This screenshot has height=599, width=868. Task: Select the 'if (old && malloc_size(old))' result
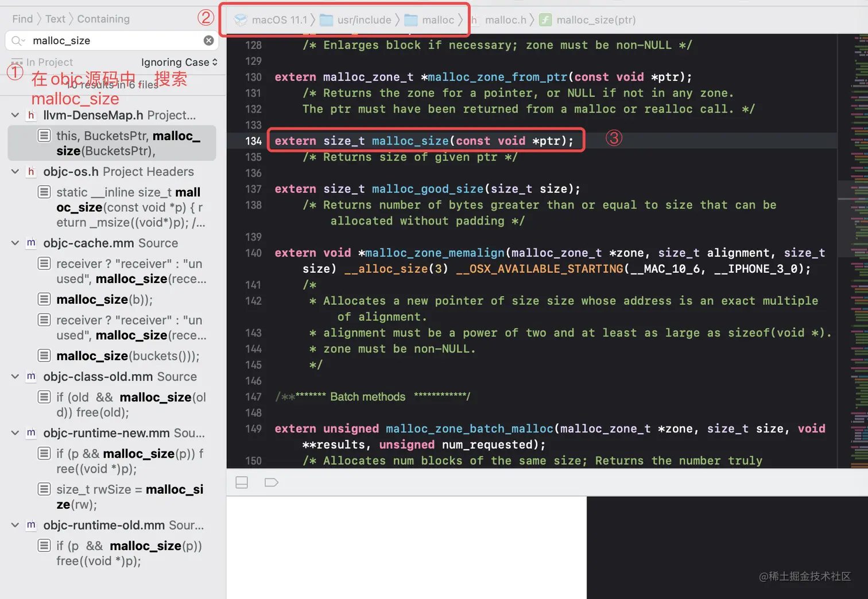click(x=112, y=405)
